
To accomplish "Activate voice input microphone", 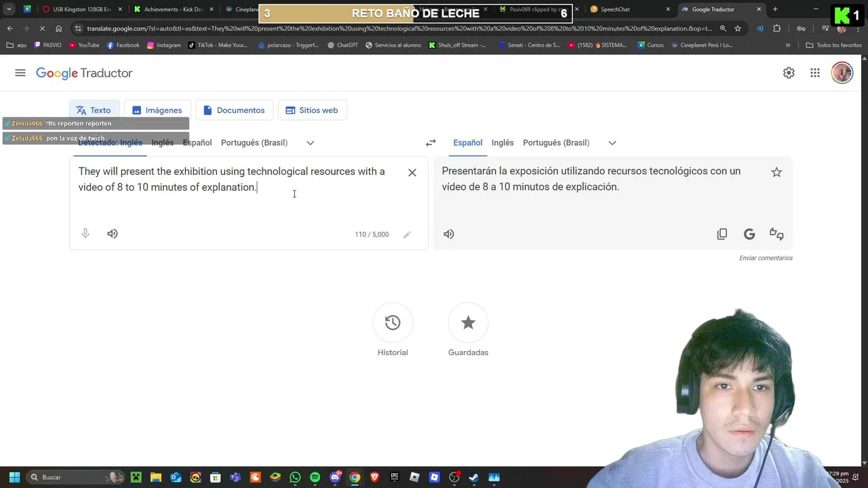I will (85, 233).
